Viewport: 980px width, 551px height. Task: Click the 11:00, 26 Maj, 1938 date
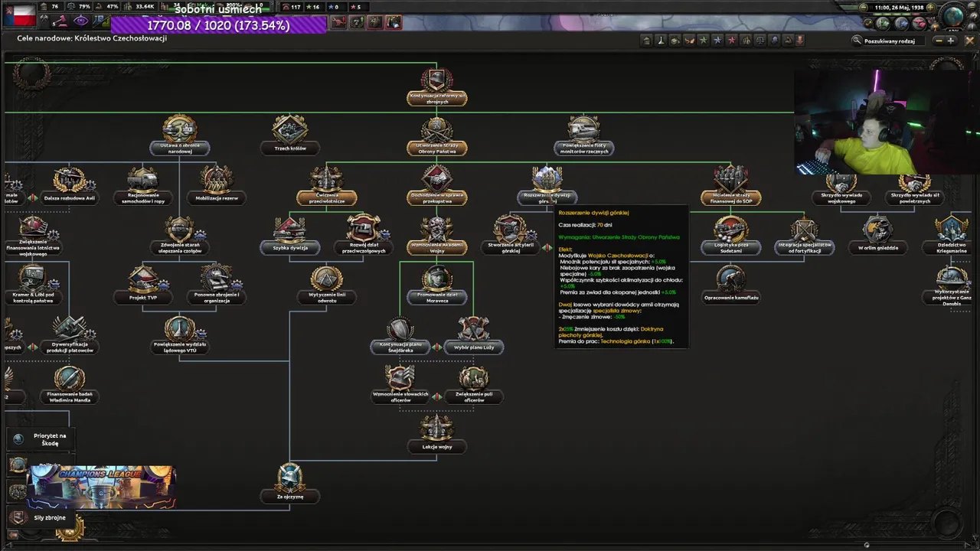pyautogui.click(x=900, y=8)
